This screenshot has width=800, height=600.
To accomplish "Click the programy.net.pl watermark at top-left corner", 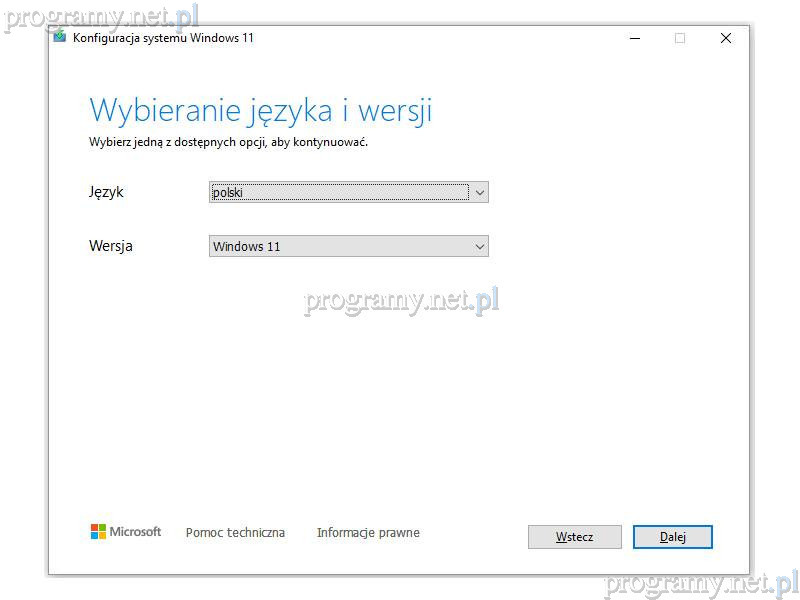I will 100,17.
